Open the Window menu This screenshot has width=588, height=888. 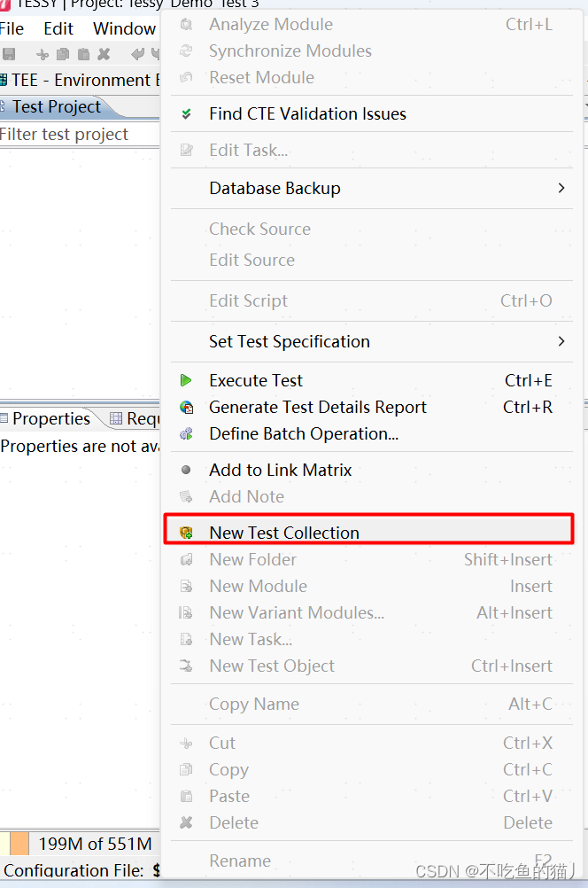click(x=124, y=29)
